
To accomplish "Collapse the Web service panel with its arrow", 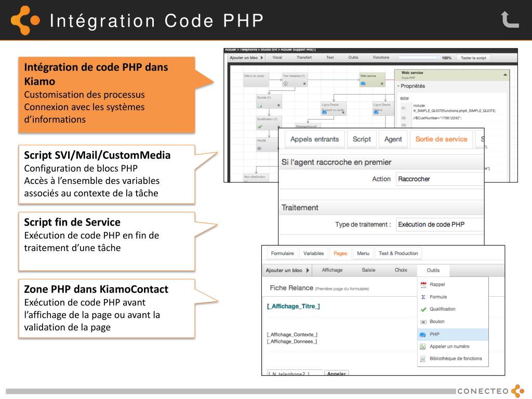I will tap(505, 75).
